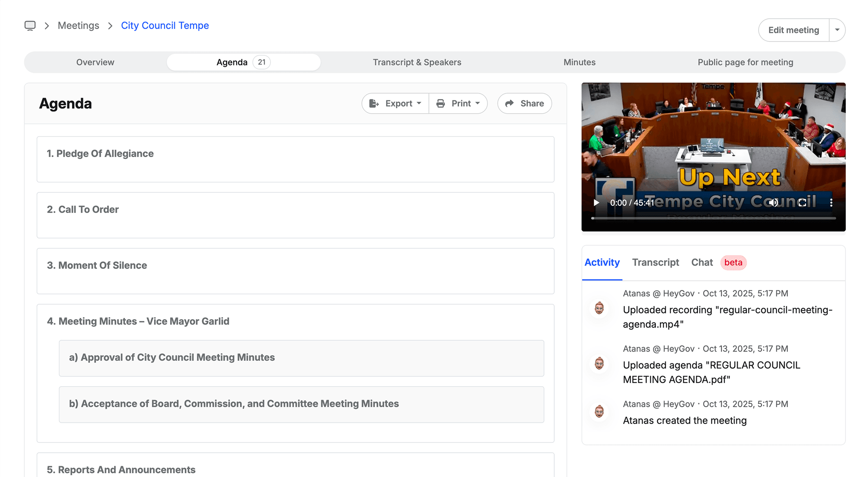Click Atanas avatar beside uploaded agenda entry
Image resolution: width=868 pixels, height=477 pixels.
(599, 364)
